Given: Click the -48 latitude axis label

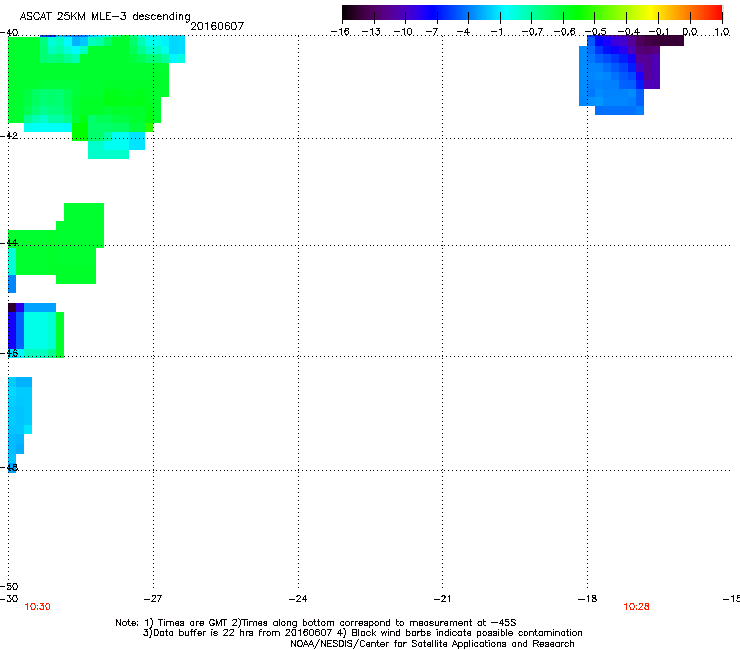Looking at the screenshot, I should click(x=9, y=467).
